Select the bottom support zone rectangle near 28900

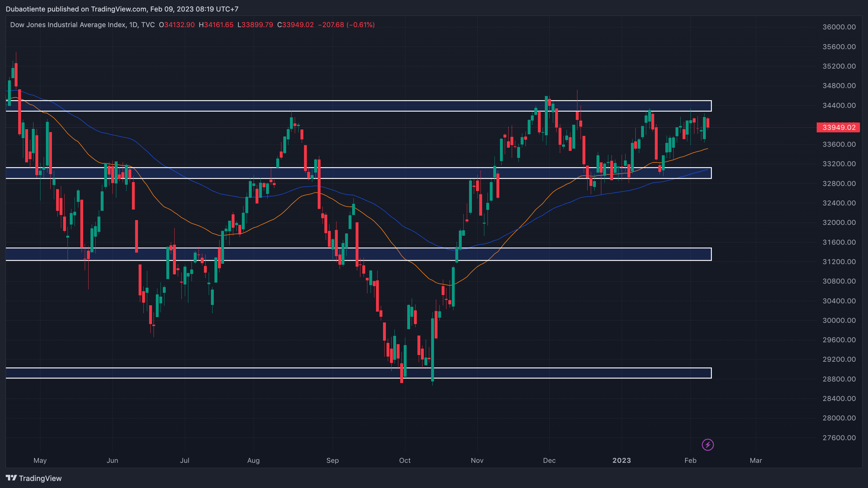(359, 373)
